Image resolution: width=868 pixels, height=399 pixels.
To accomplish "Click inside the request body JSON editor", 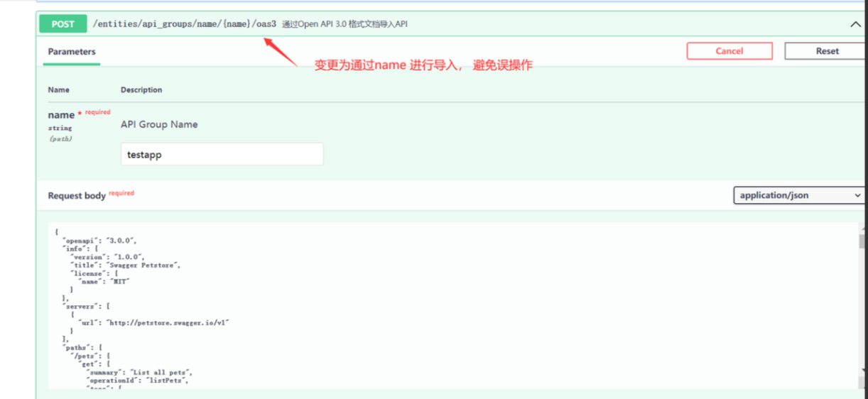I will (426, 305).
